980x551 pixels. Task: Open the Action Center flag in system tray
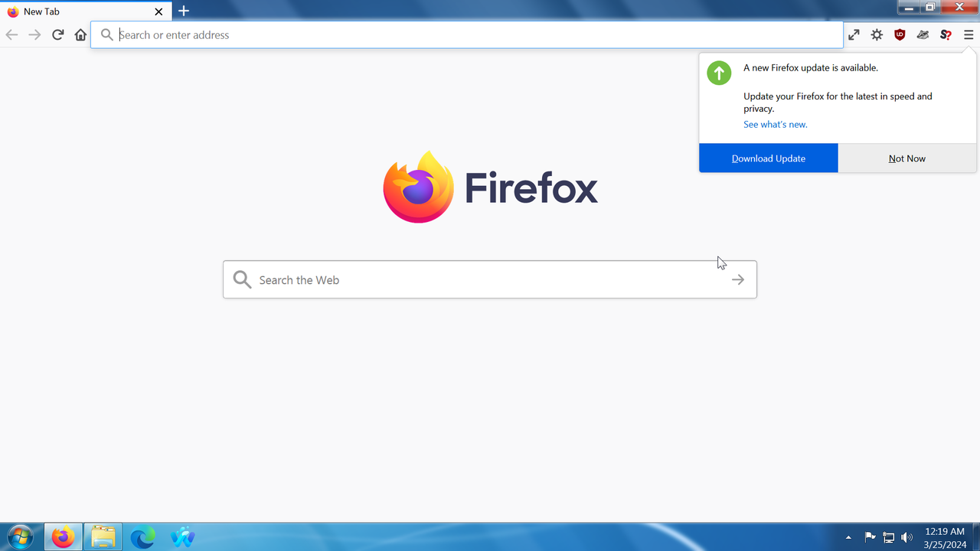(870, 536)
